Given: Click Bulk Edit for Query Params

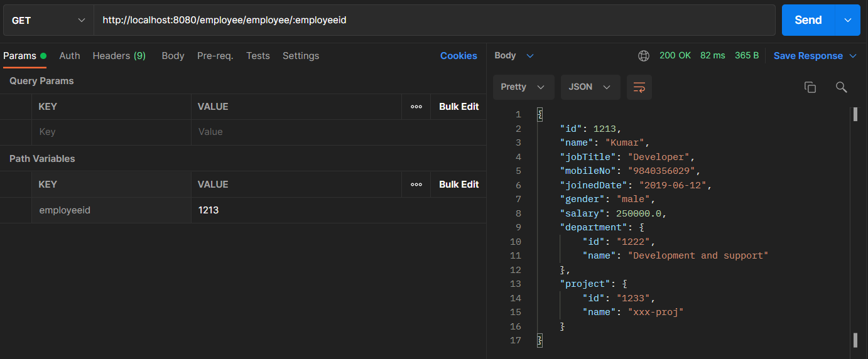Looking at the screenshot, I should [459, 107].
